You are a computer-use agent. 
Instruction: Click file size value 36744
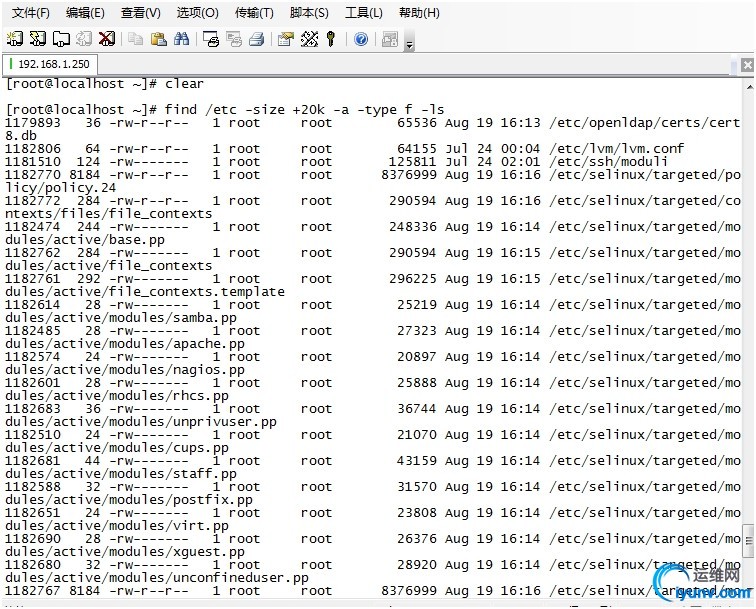417,409
